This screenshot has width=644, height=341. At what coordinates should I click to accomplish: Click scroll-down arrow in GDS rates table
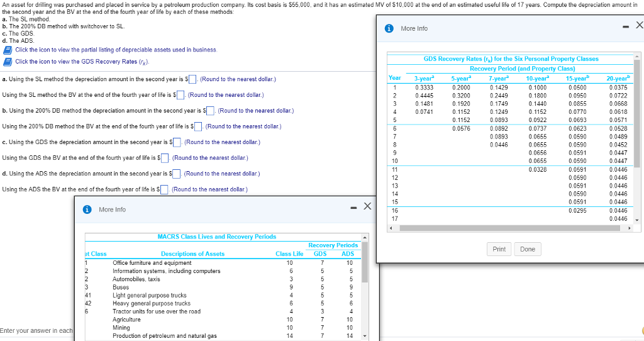pyautogui.click(x=636, y=220)
